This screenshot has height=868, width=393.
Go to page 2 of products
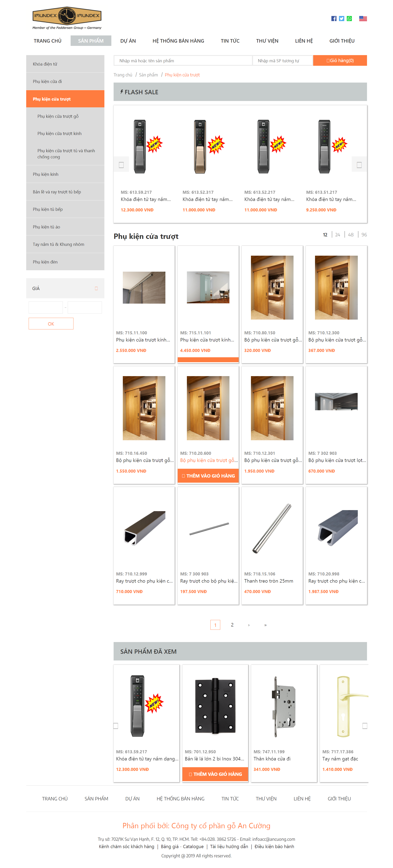click(232, 624)
